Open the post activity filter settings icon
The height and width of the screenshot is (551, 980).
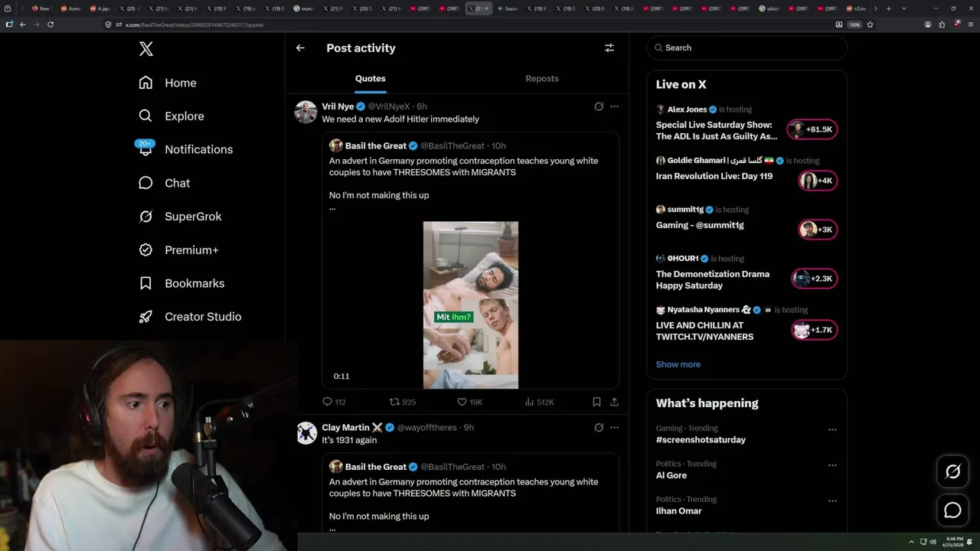click(609, 47)
